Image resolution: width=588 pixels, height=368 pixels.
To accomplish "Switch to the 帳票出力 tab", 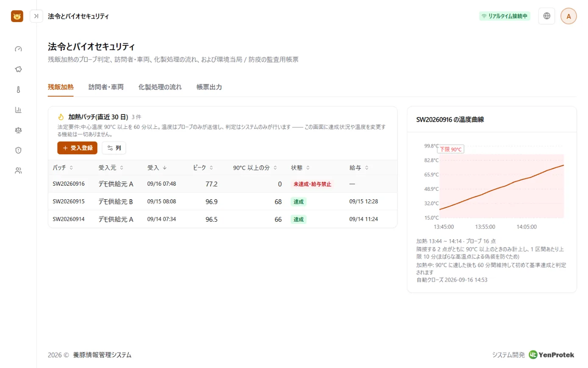I will pos(209,87).
